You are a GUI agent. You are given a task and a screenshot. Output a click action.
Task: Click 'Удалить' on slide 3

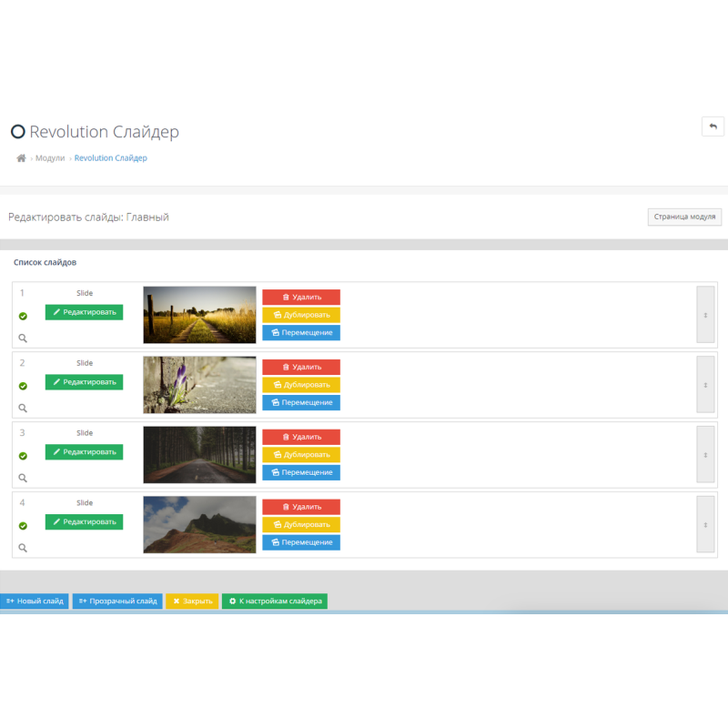[301, 437]
